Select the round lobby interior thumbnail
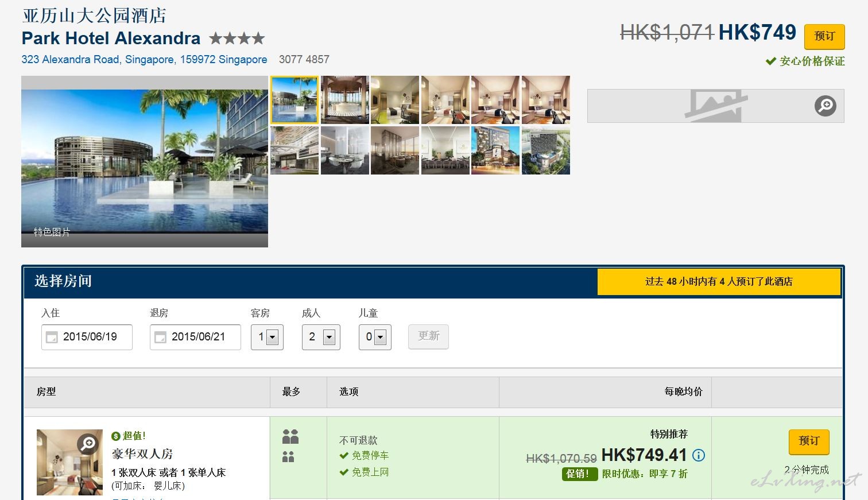Image resolution: width=868 pixels, height=500 pixels. click(x=344, y=100)
